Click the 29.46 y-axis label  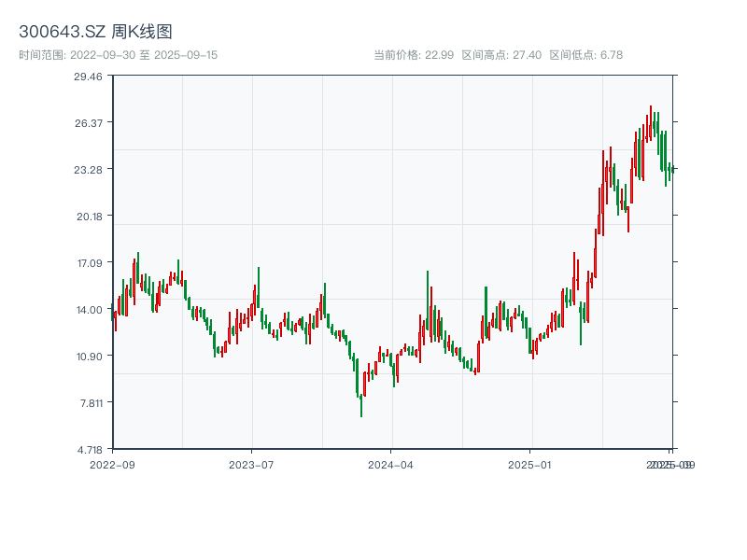point(88,77)
